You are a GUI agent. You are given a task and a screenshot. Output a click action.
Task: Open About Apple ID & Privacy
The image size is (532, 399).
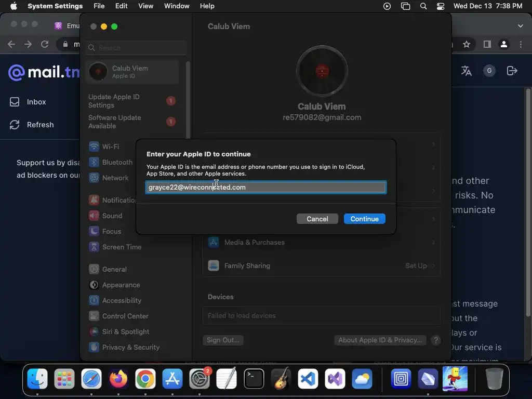click(x=380, y=340)
